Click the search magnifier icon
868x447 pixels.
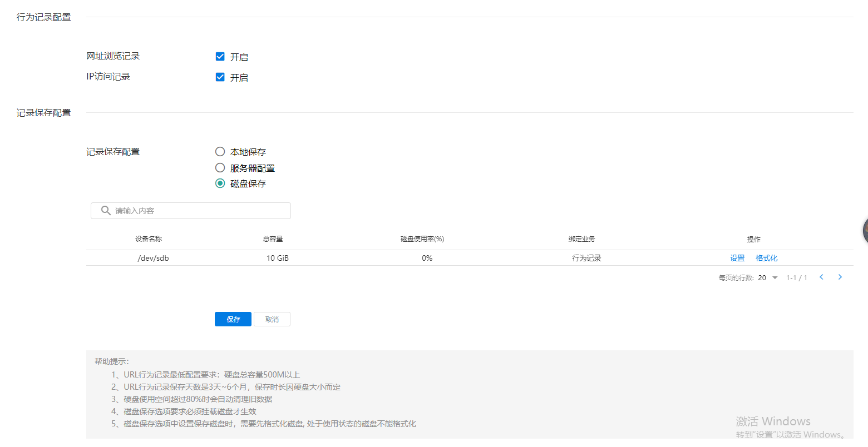pyautogui.click(x=106, y=211)
